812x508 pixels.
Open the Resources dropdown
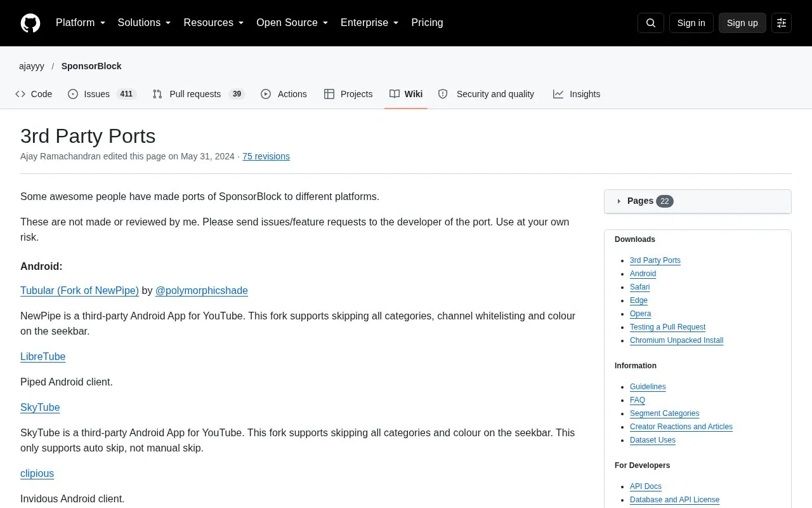214,23
